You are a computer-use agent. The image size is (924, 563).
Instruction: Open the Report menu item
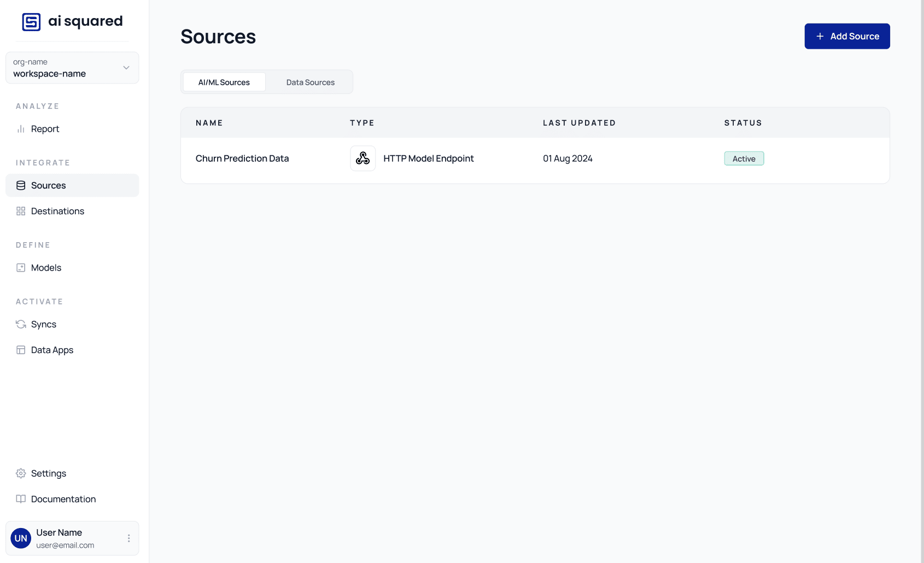72,129
